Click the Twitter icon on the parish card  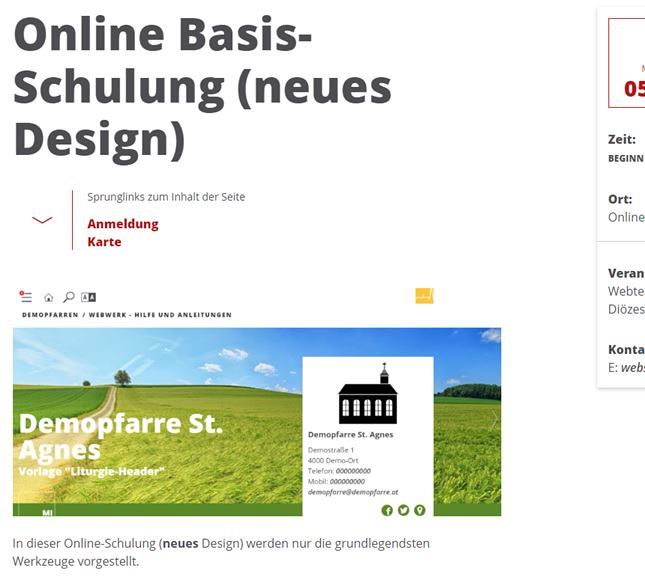[403, 510]
